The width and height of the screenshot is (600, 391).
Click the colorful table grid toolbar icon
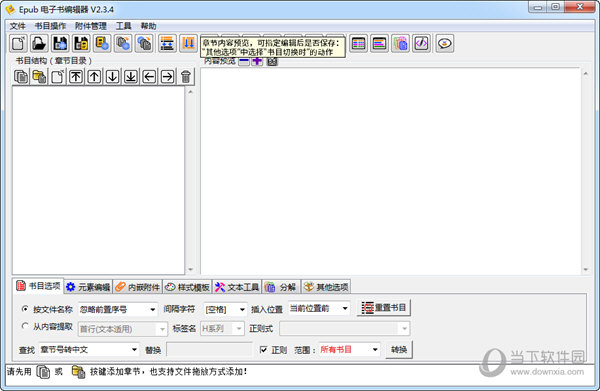point(359,43)
